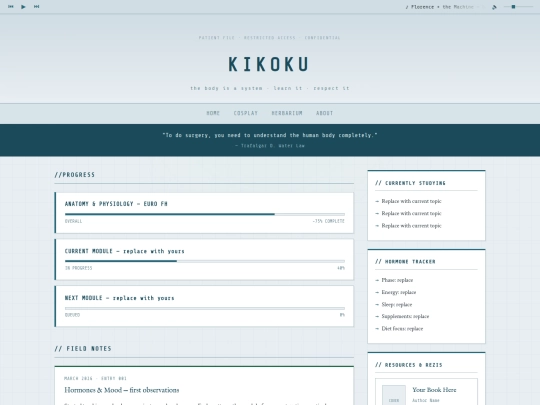Screen dimensions: 540x405
Task: Play the music player track
Action: tap(23, 7)
